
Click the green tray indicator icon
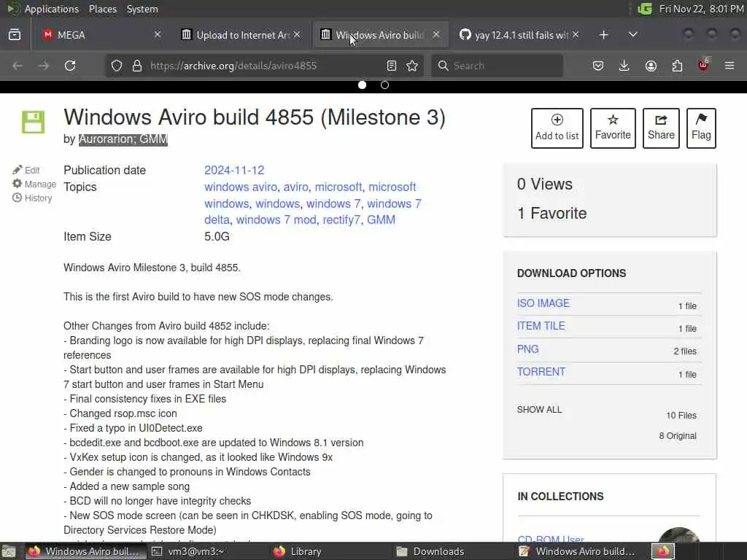(x=645, y=9)
